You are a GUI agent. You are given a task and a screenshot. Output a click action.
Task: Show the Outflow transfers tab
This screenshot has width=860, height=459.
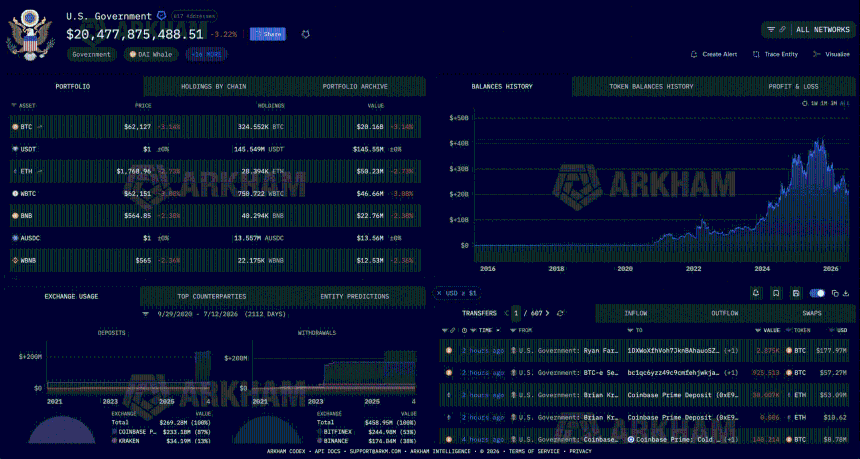[x=725, y=313]
